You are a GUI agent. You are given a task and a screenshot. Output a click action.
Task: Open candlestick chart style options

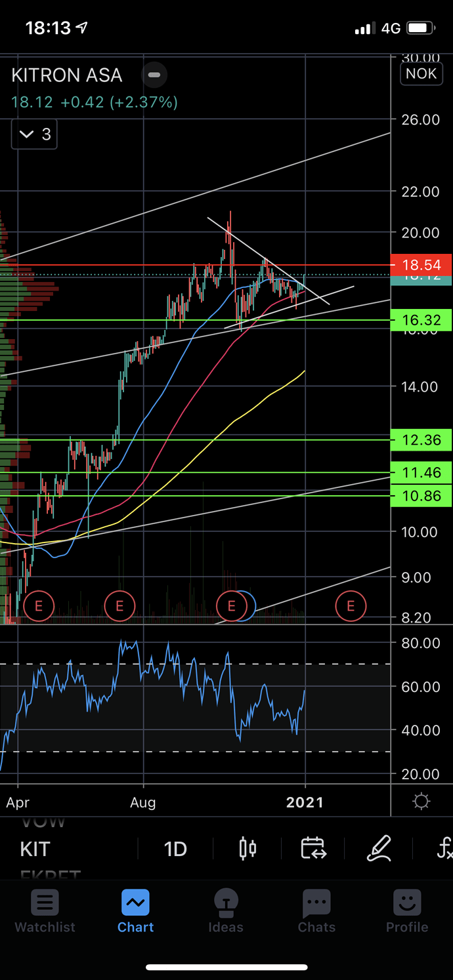248,849
